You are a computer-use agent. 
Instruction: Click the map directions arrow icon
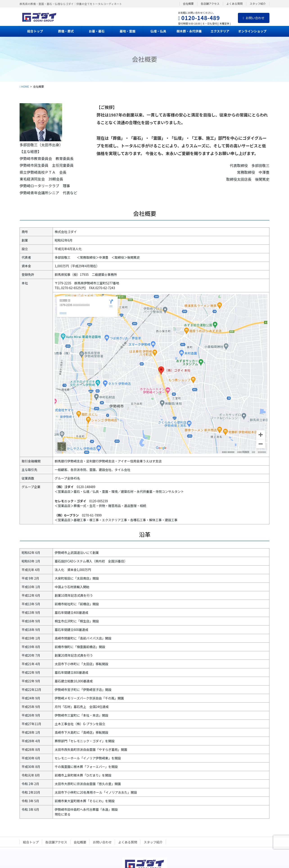(111, 302)
